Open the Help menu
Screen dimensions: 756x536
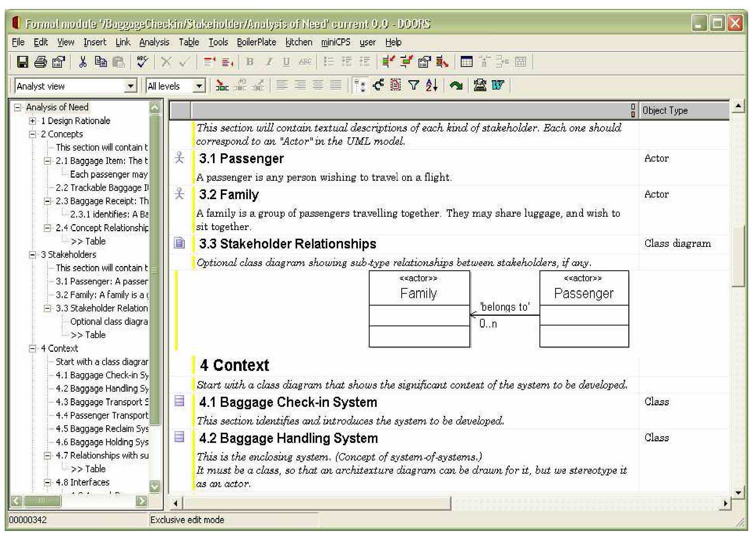[393, 42]
